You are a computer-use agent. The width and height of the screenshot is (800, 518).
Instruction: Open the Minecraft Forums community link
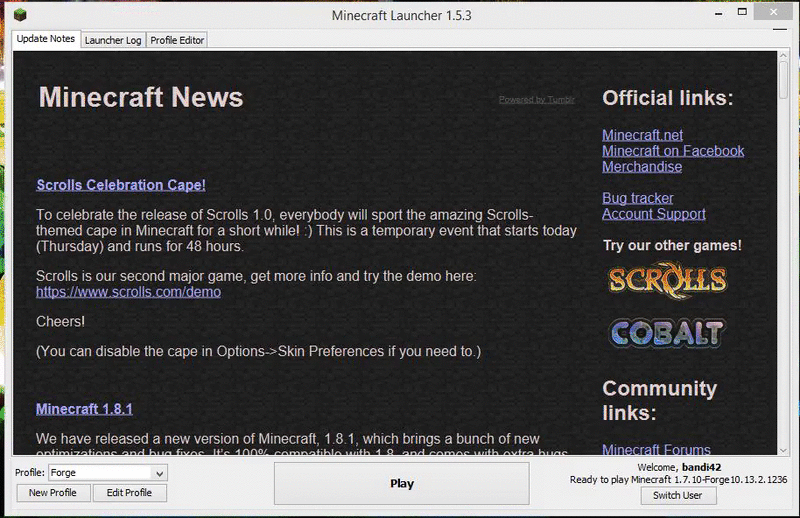tap(656, 449)
